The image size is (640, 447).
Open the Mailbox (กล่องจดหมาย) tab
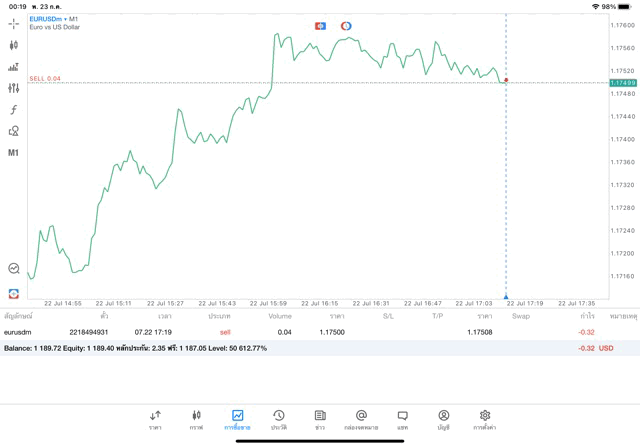click(361, 420)
